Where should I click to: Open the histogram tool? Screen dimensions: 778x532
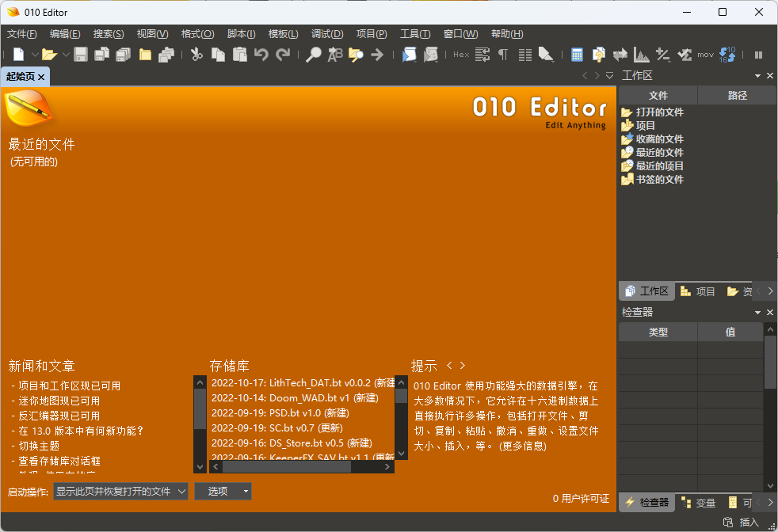click(642, 55)
